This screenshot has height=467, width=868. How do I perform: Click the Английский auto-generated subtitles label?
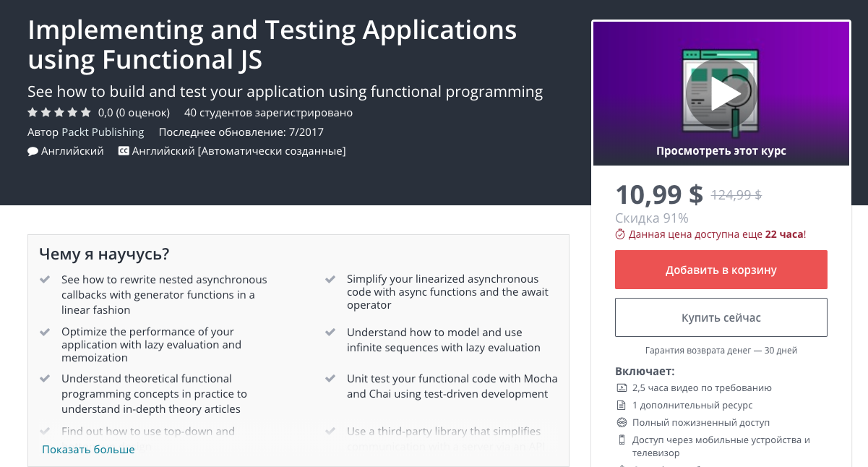(x=239, y=152)
